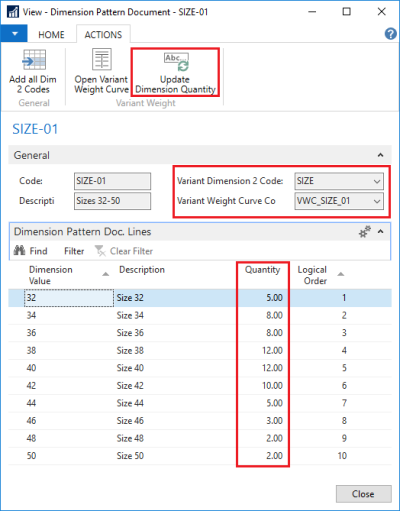Click the Add all Dim 2 Codes icon

(34, 60)
